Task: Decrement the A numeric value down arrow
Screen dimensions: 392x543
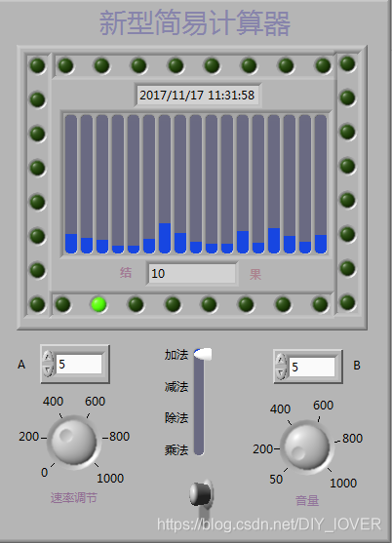Action: coord(48,370)
